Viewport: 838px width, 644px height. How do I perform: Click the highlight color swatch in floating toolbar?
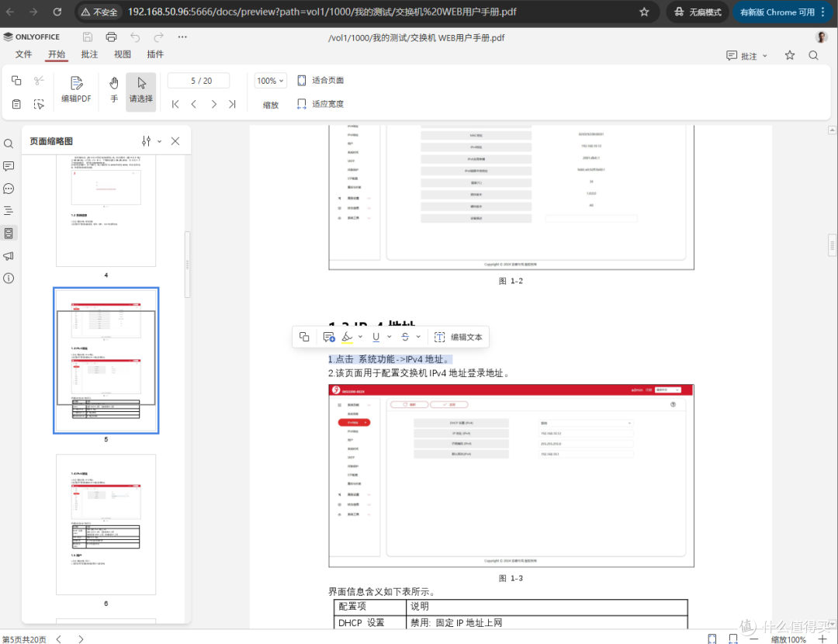[348, 337]
